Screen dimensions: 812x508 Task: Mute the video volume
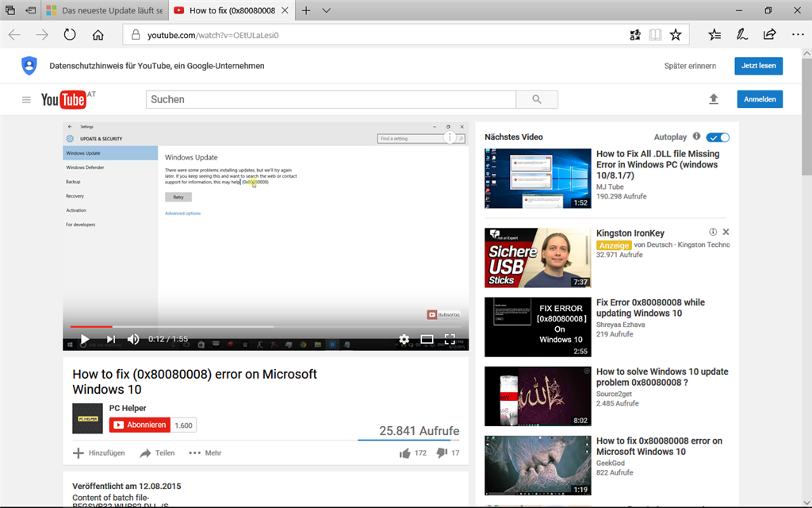[x=133, y=339]
